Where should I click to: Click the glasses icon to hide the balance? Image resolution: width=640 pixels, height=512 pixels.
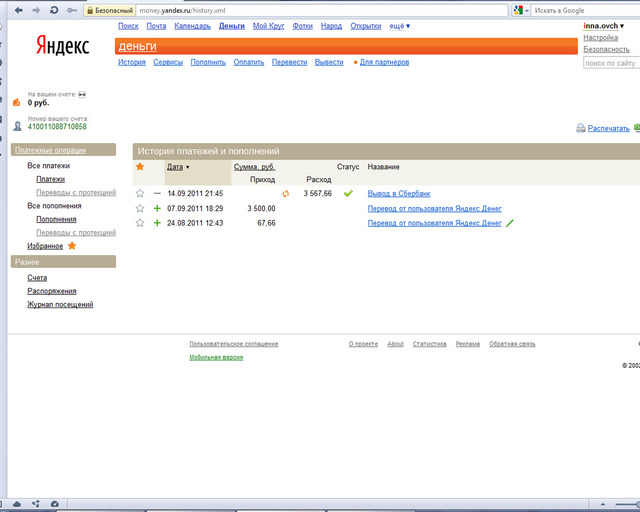(82, 94)
